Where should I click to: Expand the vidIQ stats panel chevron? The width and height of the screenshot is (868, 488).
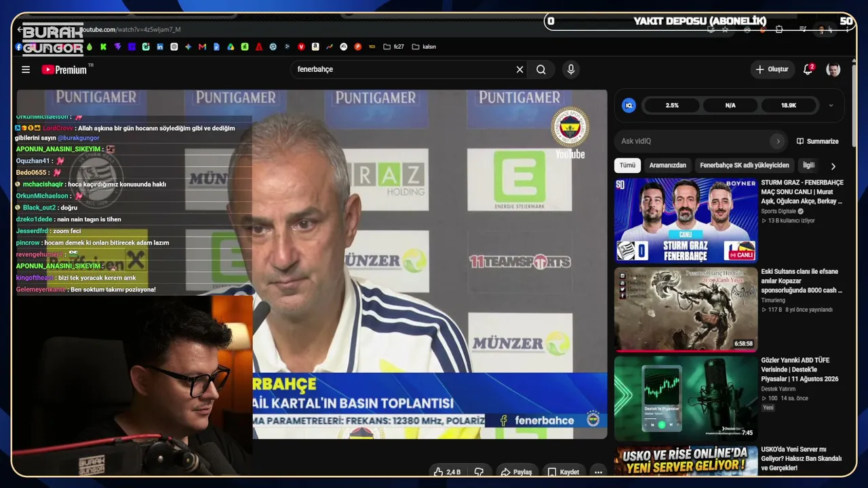click(x=831, y=105)
